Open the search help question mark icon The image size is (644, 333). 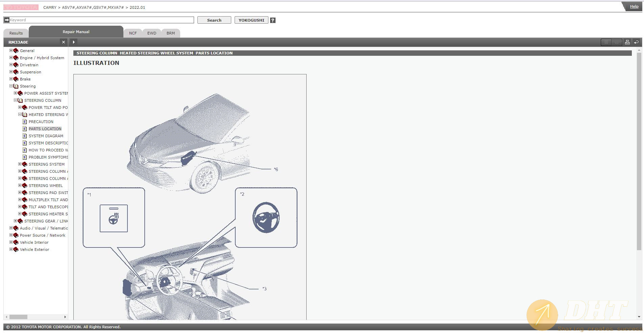pyautogui.click(x=273, y=20)
